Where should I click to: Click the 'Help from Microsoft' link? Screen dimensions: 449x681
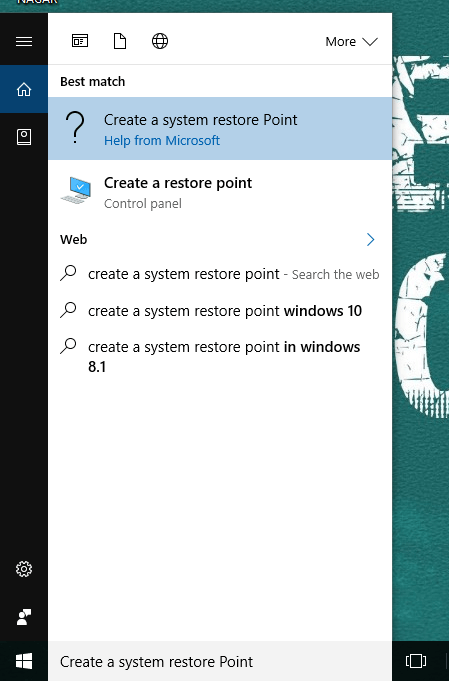coord(162,141)
